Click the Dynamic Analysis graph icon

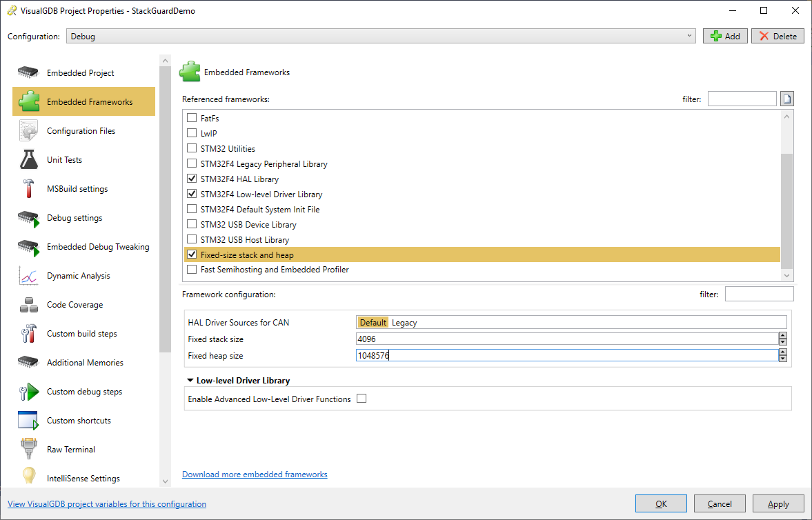click(28, 276)
